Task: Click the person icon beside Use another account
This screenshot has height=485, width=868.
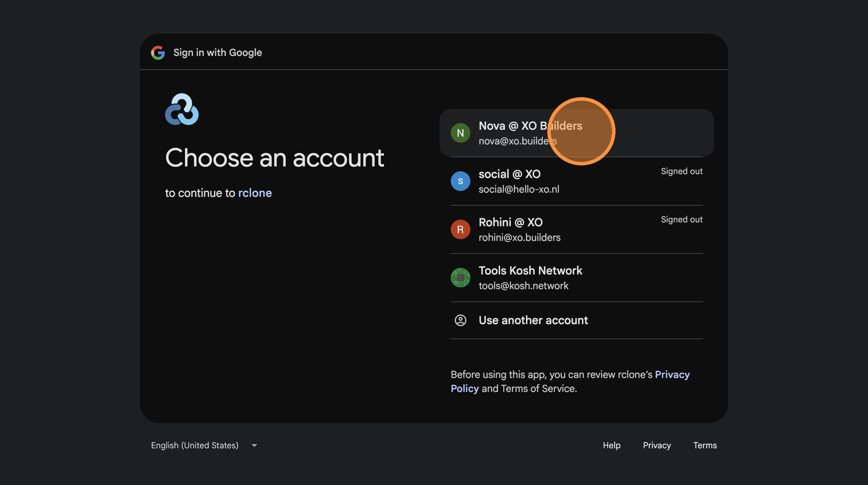Action: tap(460, 320)
